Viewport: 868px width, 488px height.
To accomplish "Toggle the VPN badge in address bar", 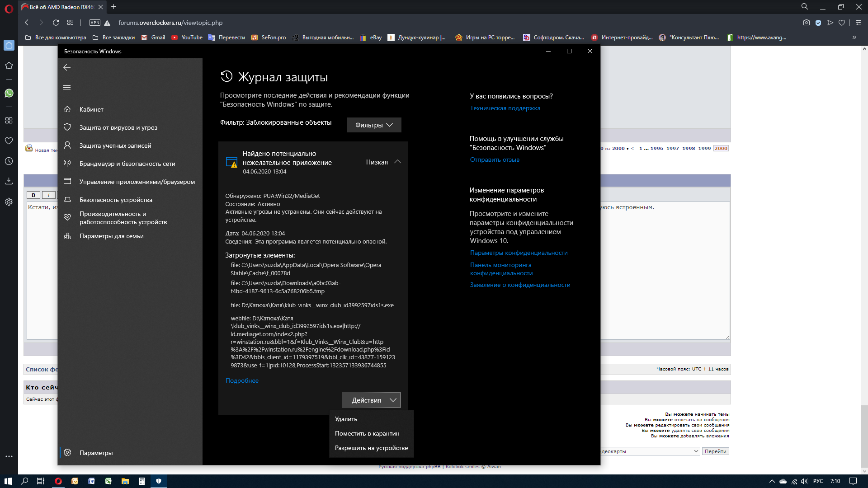I will point(95,23).
